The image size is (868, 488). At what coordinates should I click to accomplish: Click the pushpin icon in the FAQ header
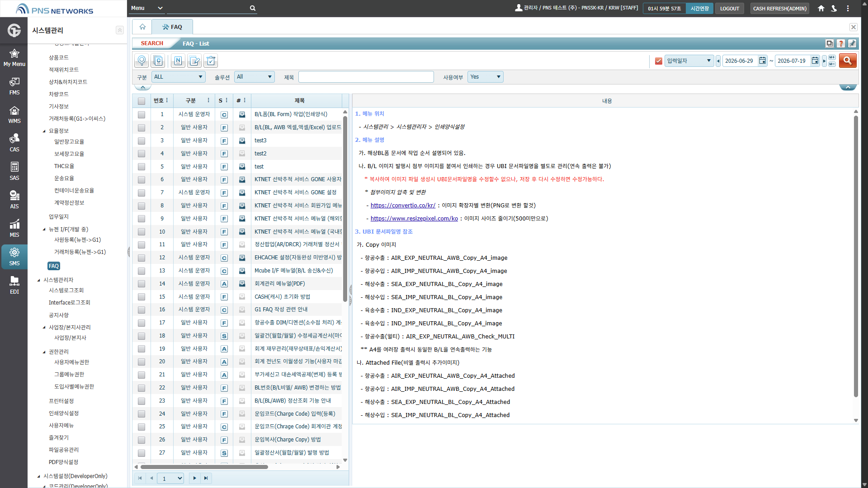[x=852, y=43]
